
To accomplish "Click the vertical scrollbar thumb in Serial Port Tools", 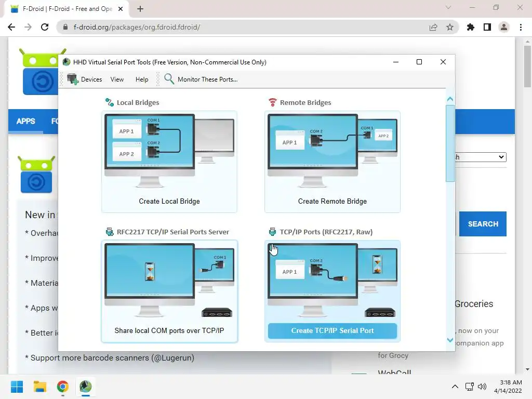I will tap(450, 143).
